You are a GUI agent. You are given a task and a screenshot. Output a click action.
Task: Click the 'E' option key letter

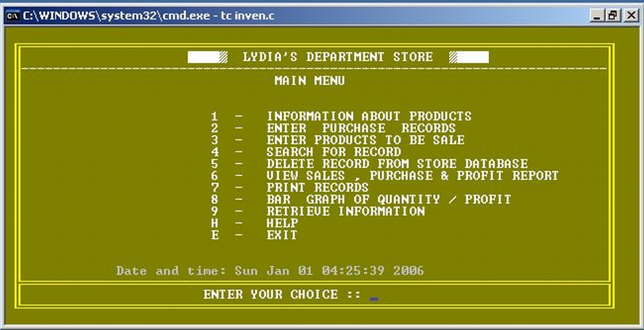215,235
